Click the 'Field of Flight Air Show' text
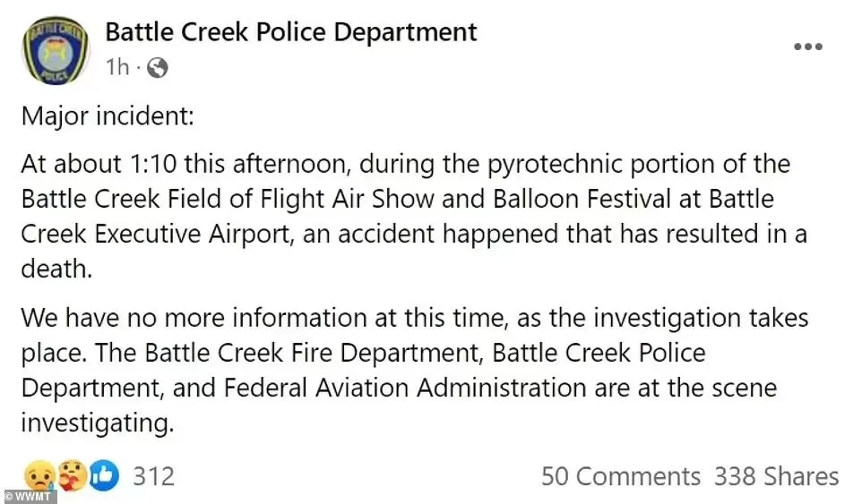 point(301,199)
